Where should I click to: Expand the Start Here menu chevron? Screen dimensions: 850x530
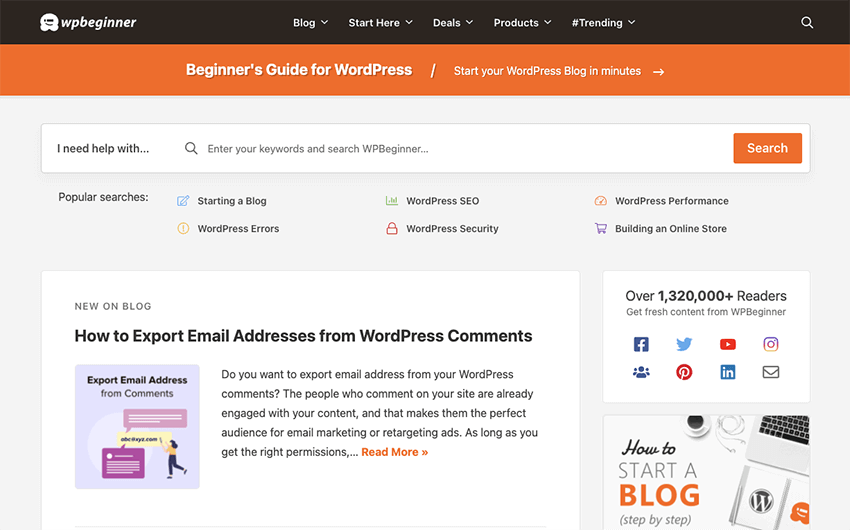409,22
